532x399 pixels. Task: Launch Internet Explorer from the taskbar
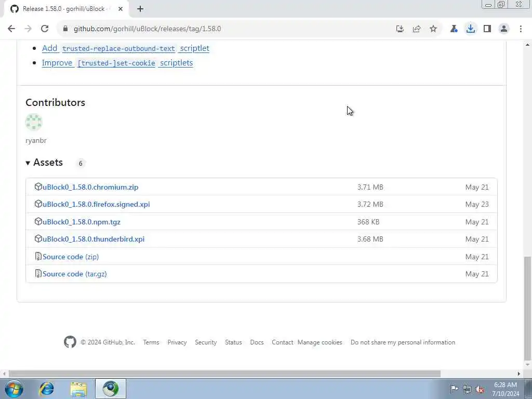point(46,389)
